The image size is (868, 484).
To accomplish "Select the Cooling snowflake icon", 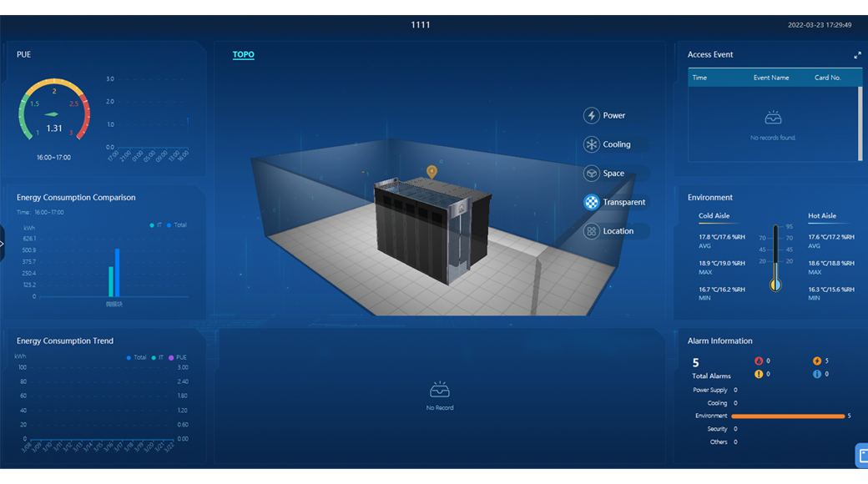I will click(x=592, y=144).
